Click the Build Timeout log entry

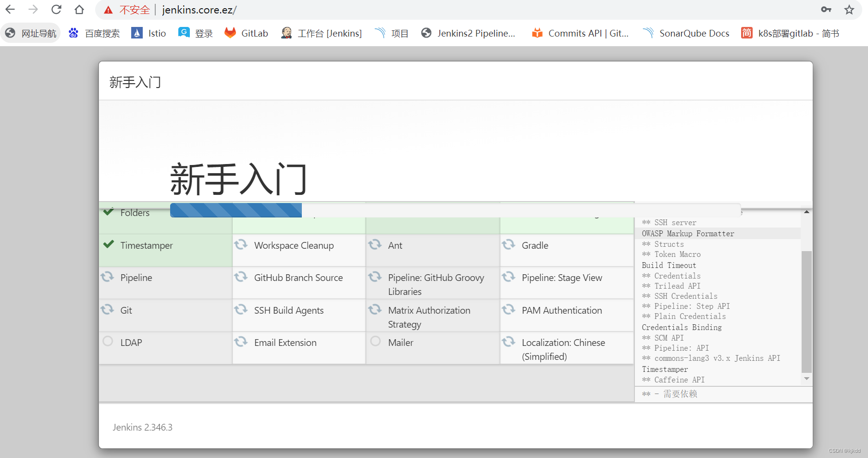point(669,266)
